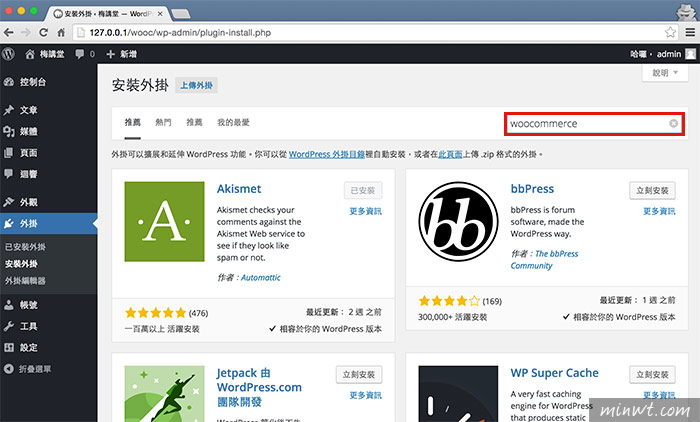The width and height of the screenshot is (700, 422).
Task: Bookmark this page with the star icon
Action: (x=670, y=32)
